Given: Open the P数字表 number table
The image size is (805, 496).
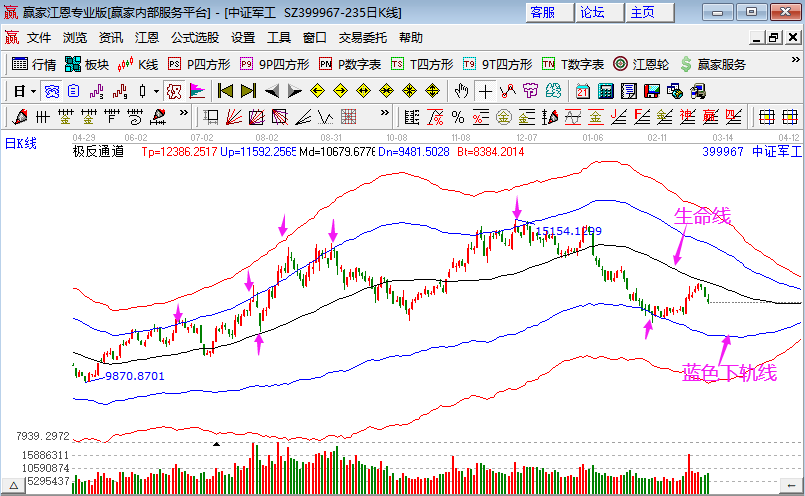Looking at the screenshot, I should point(350,64).
